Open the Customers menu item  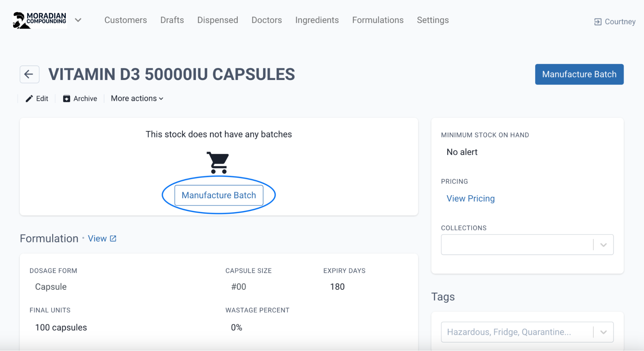point(125,20)
